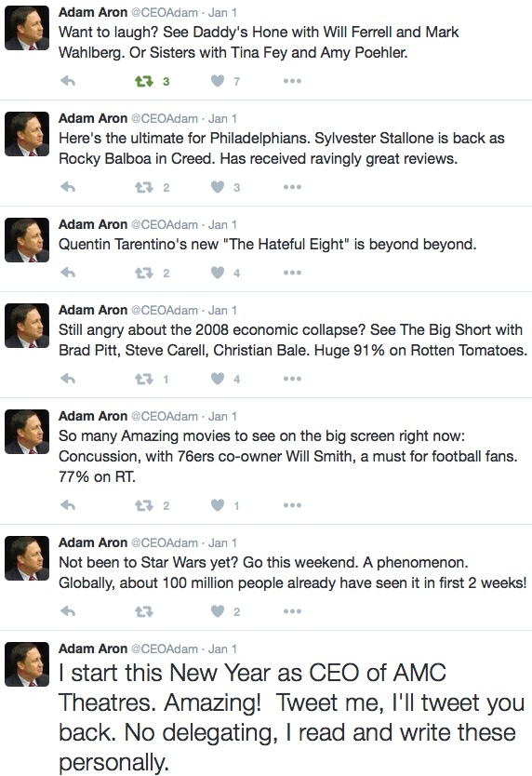Like the tweet about Sisters with Tina Fey
Screen dimensions: 532x776
pyautogui.click(x=218, y=81)
